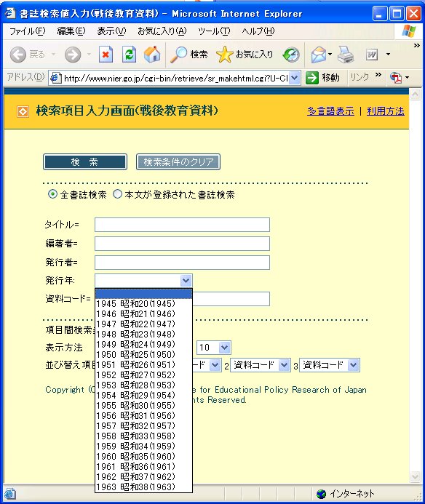Open the 表示(V) menu
Screen dimensions: 425x504
pos(111,31)
